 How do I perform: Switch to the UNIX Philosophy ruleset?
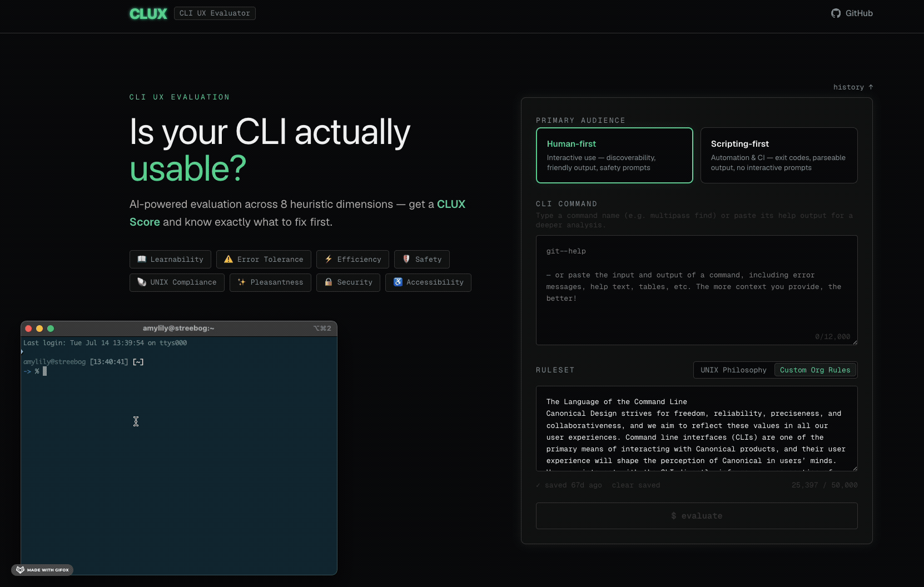733,370
